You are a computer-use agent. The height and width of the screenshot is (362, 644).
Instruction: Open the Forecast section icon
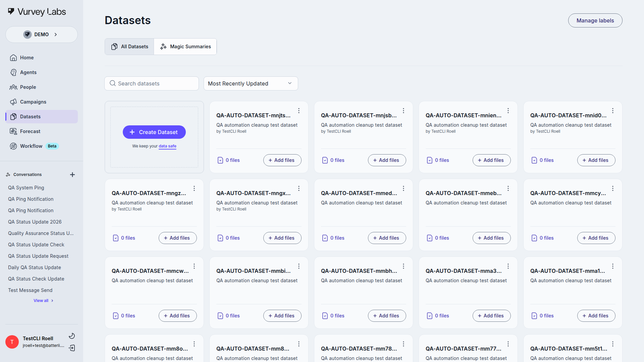coord(13,131)
